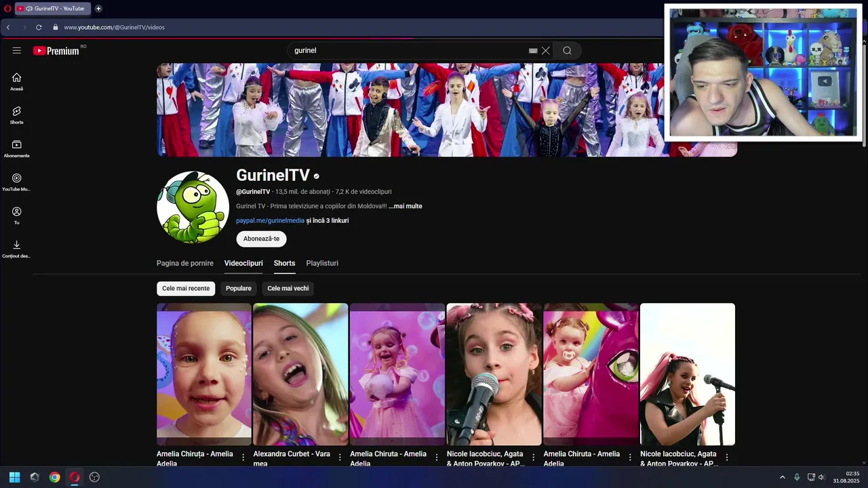868x488 pixels.
Task: Click the channel banner image
Action: click(x=447, y=110)
